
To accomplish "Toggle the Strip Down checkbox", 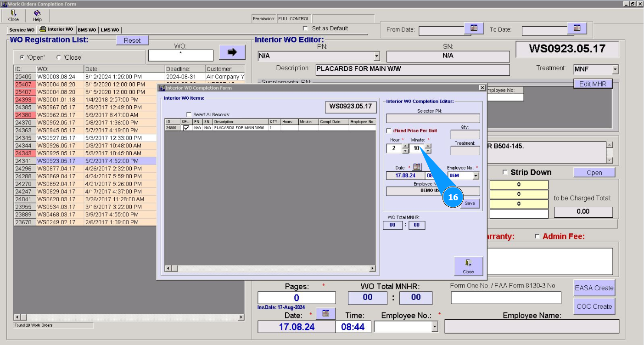I will pos(505,172).
